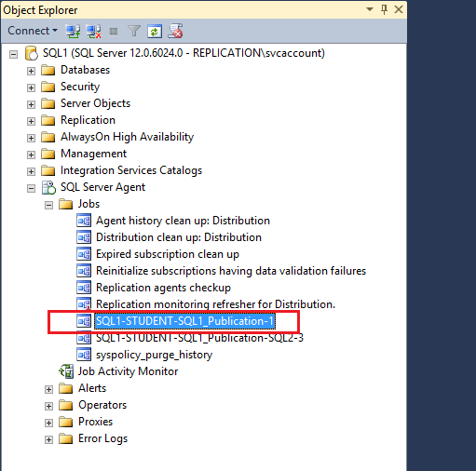Expand the Alerts folder
The width and height of the screenshot is (476, 471).
coord(48,389)
